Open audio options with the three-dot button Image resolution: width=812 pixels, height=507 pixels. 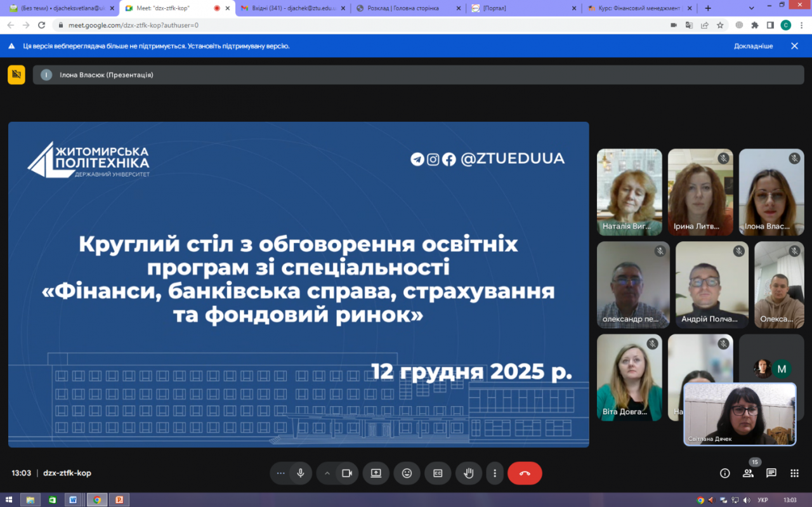point(280,473)
